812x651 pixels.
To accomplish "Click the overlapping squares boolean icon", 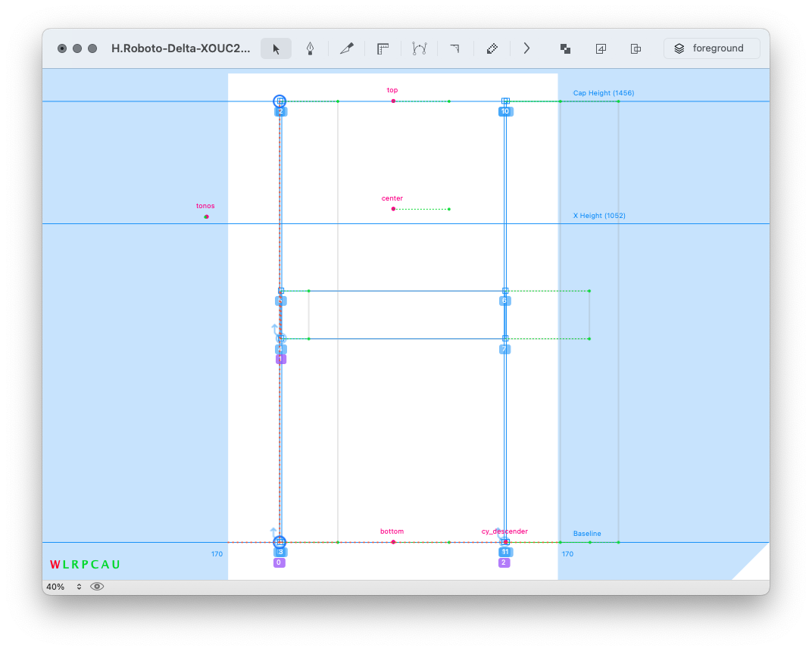I will click(x=565, y=48).
